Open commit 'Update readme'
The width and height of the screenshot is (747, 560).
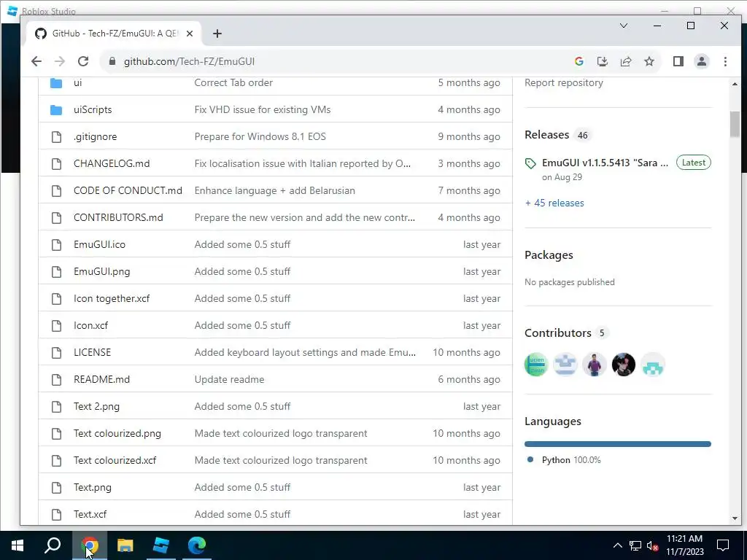tap(229, 379)
